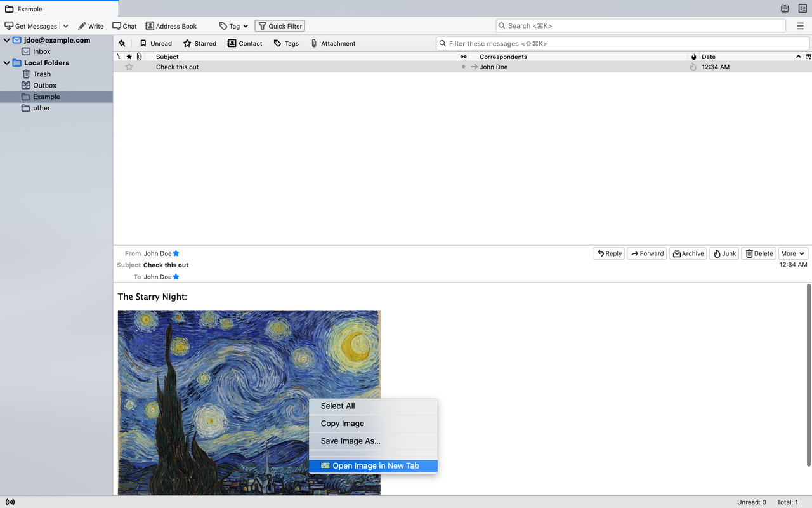This screenshot has height=508, width=812.
Task: Forward the message
Action: (646, 253)
